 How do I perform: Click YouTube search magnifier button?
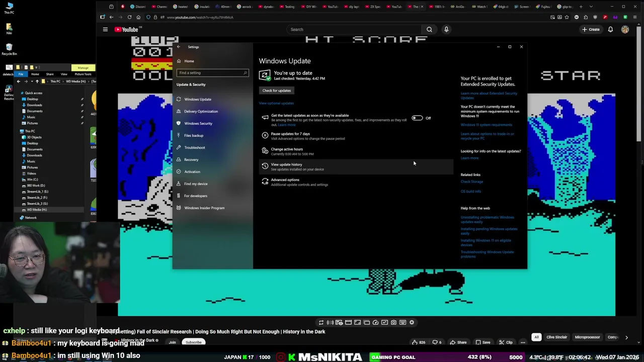[429, 30]
